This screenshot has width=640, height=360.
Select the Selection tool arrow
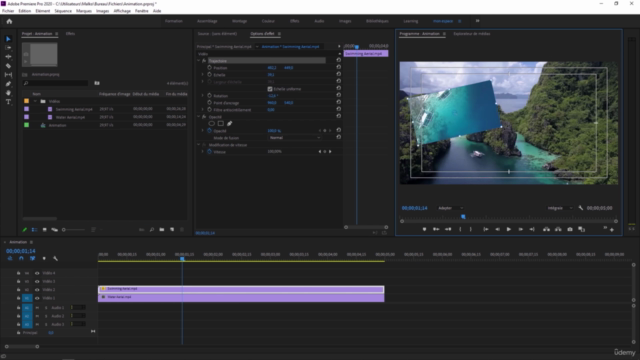(x=8, y=39)
